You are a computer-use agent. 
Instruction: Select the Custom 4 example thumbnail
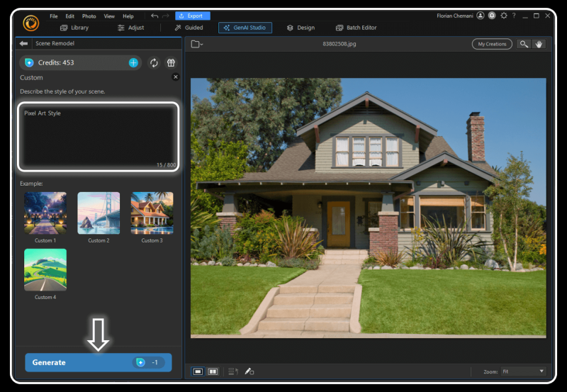[45, 270]
